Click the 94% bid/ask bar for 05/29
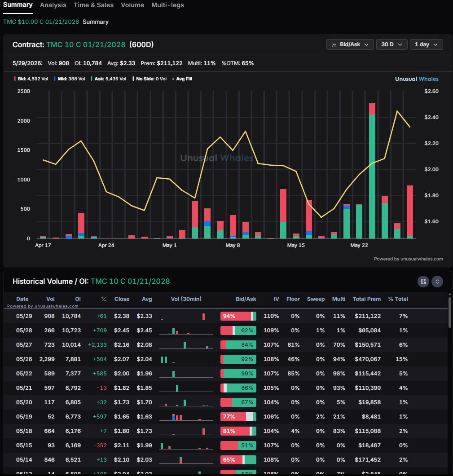The height and width of the screenshot is (476, 453). click(x=238, y=316)
